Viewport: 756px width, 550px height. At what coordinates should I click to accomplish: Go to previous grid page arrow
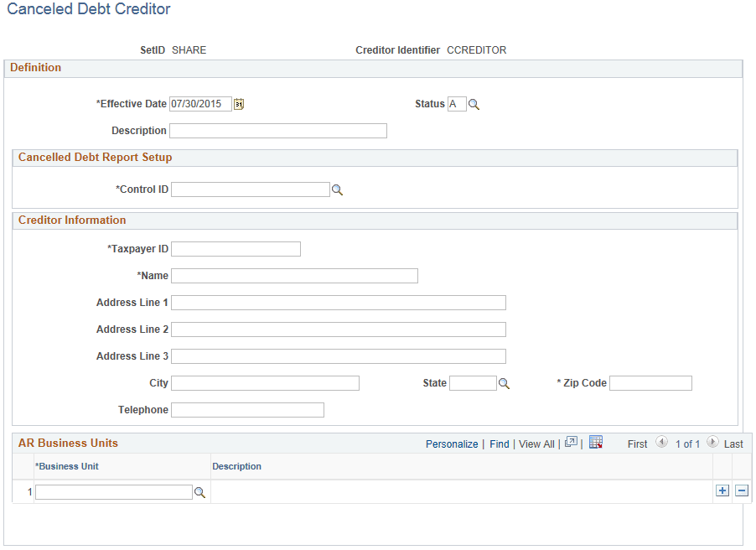(661, 443)
